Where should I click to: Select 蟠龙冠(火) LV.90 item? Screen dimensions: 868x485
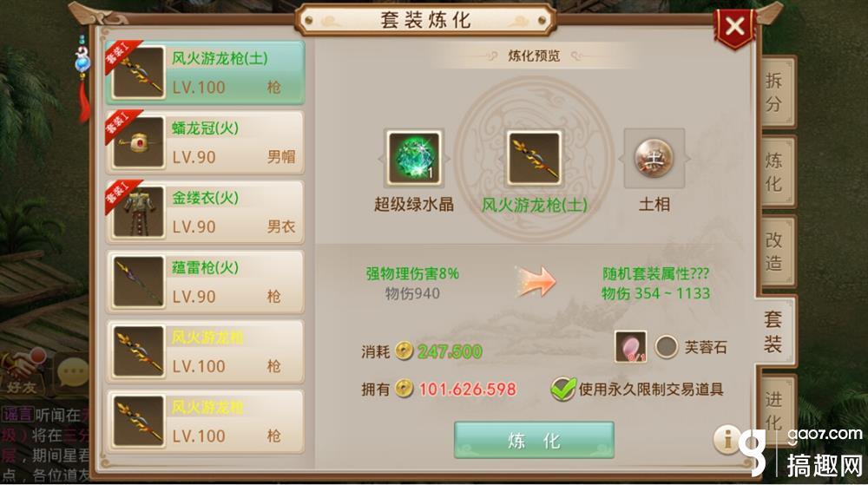click(x=206, y=142)
